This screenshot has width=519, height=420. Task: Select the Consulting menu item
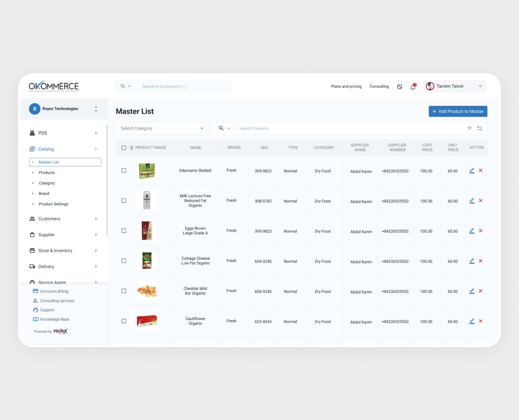[379, 86]
